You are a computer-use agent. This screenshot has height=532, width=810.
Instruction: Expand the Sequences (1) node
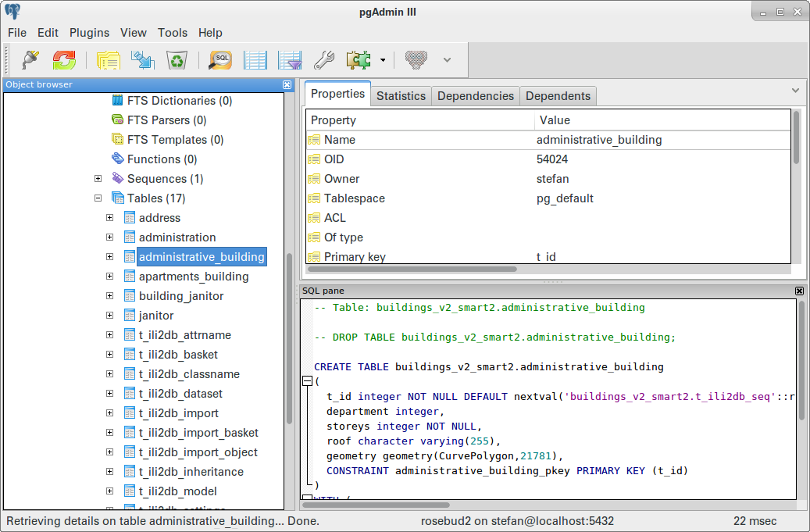pos(98,179)
